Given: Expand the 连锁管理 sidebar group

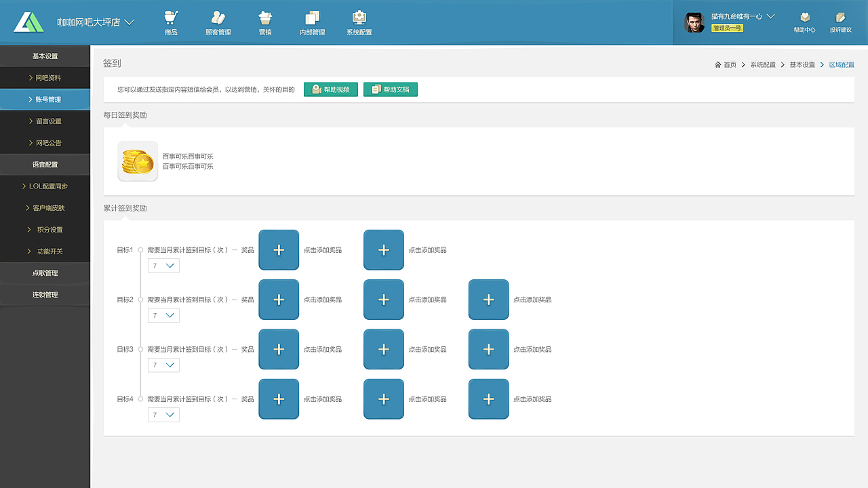Looking at the screenshot, I should tap(45, 295).
